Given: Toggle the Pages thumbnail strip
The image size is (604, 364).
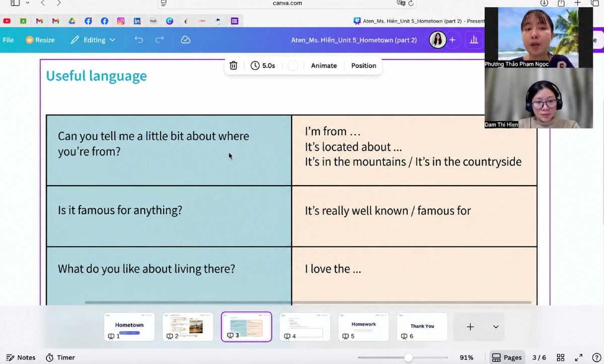Looking at the screenshot, I should click(x=507, y=357).
